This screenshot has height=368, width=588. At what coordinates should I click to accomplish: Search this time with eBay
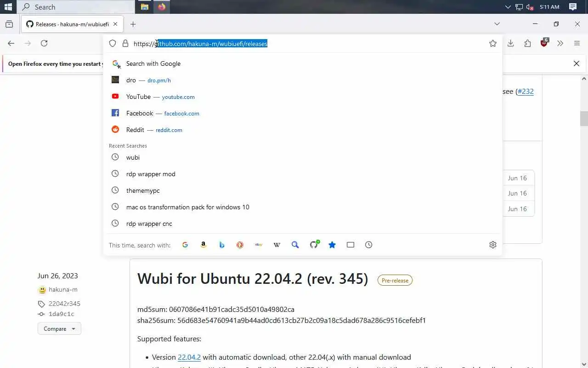259,245
